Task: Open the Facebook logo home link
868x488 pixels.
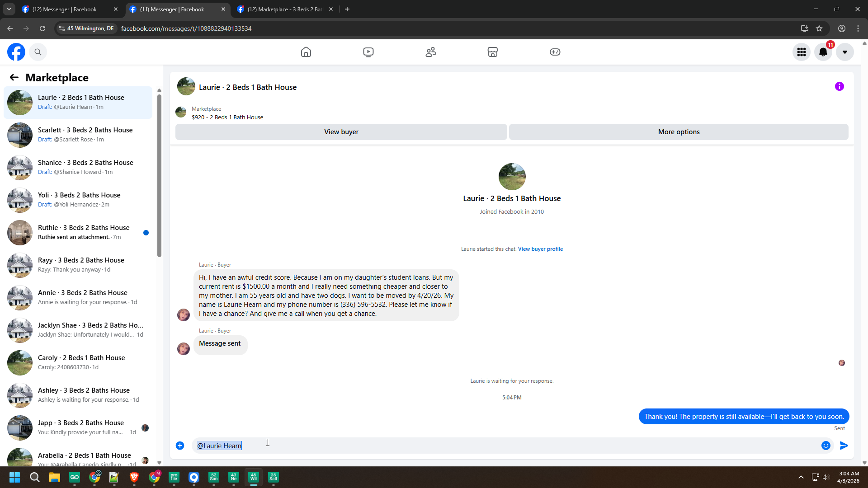Action: coord(16,52)
